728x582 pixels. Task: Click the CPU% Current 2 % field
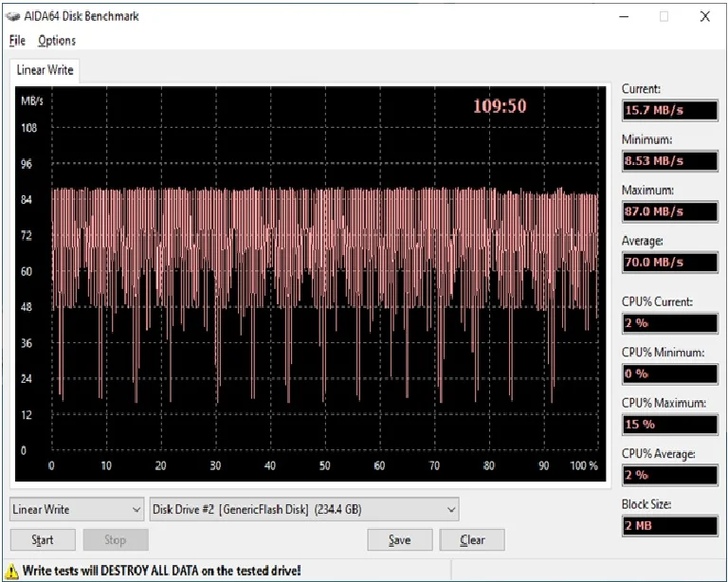tap(669, 323)
